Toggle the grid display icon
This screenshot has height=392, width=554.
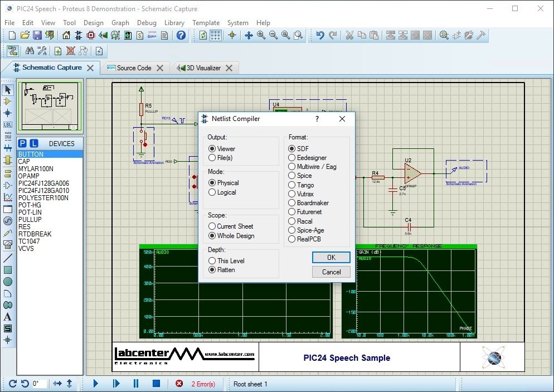click(216, 35)
